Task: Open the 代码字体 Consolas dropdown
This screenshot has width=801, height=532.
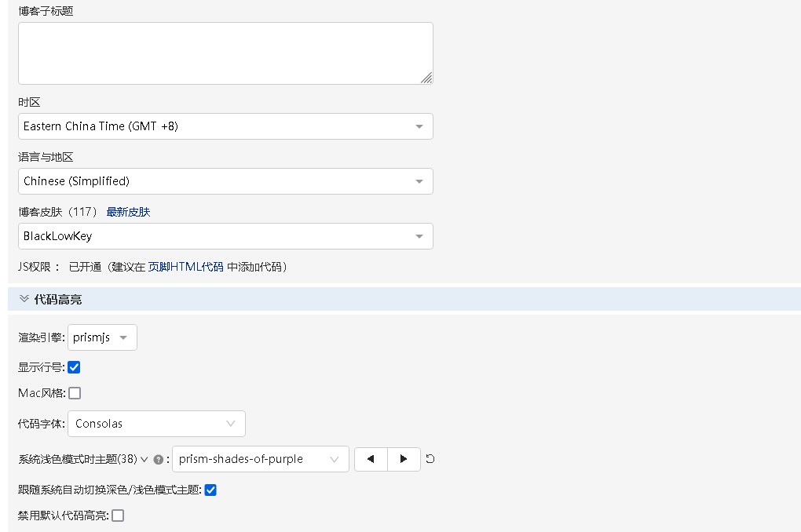Action: pos(156,424)
